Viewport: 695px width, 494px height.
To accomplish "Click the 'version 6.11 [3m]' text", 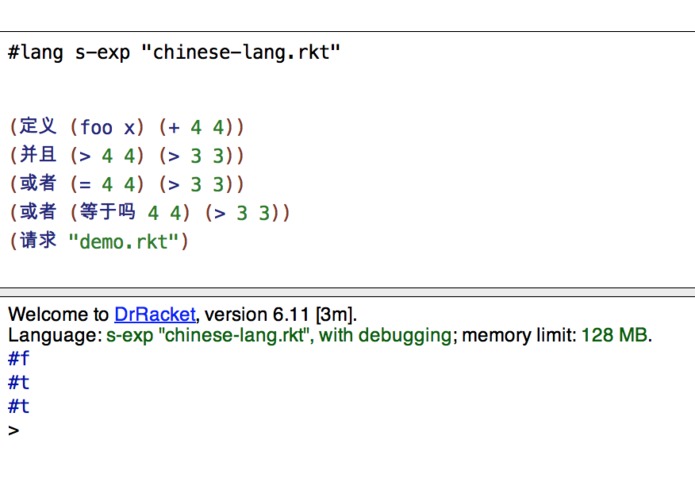I will pyautogui.click(x=278, y=315).
